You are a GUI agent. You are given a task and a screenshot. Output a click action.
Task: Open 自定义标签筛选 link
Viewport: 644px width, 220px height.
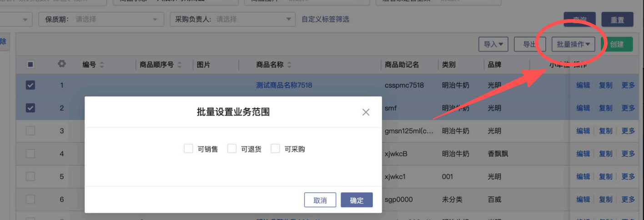(325, 20)
